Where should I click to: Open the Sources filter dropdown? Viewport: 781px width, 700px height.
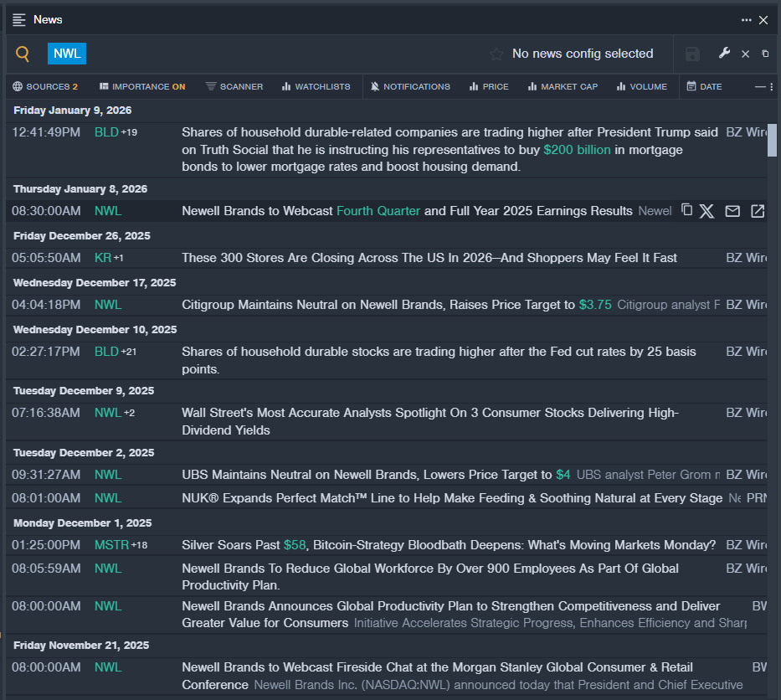tap(45, 86)
